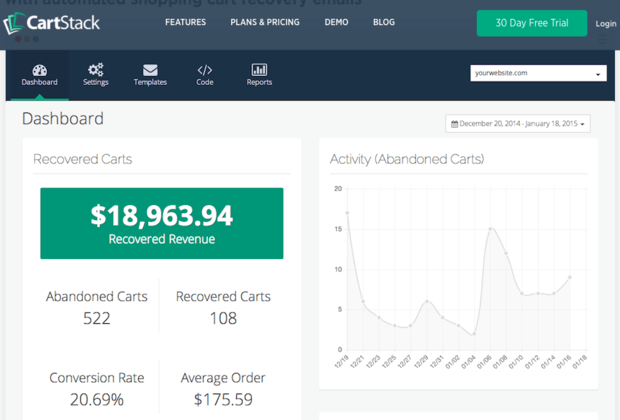Screen dimensions: 620x420
Task: Click the Recovered Carts panel heading
Action: pyautogui.click(x=83, y=159)
